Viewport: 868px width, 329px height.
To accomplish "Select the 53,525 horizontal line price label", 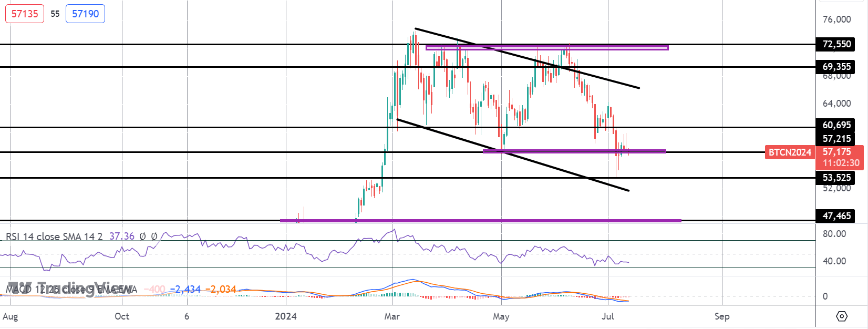I will click(836, 178).
